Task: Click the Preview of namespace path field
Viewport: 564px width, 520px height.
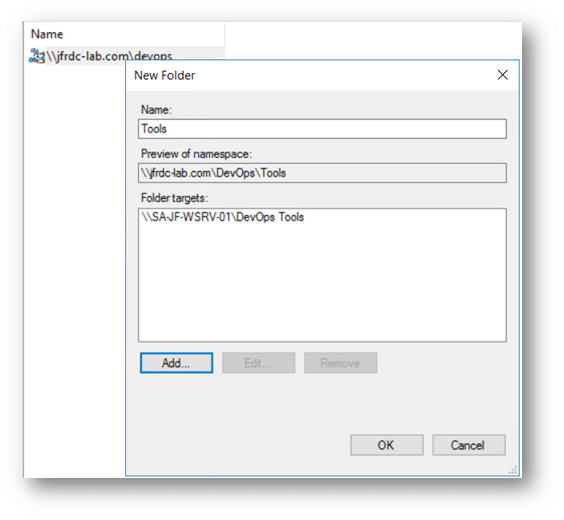Action: [322, 173]
